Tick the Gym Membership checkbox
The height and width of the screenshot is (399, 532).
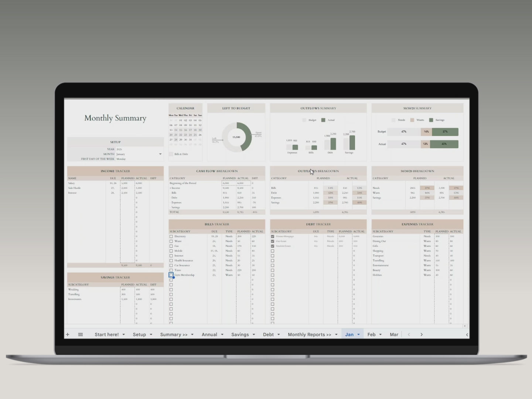click(x=171, y=275)
